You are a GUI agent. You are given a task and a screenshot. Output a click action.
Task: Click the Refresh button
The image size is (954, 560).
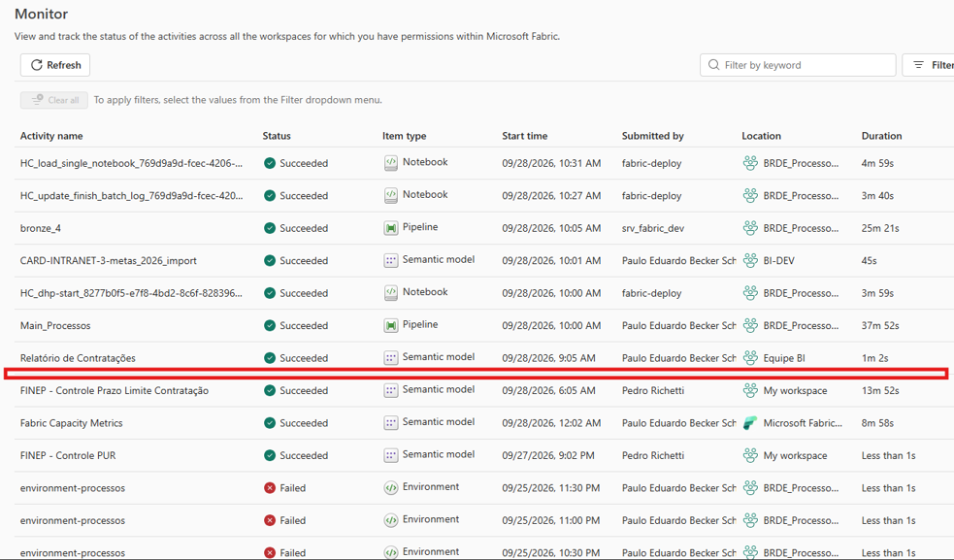55,65
